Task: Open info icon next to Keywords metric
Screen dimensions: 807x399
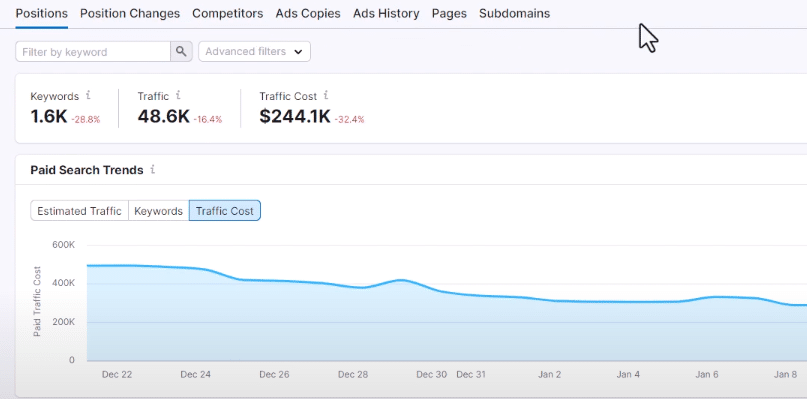Action: pyautogui.click(x=89, y=95)
